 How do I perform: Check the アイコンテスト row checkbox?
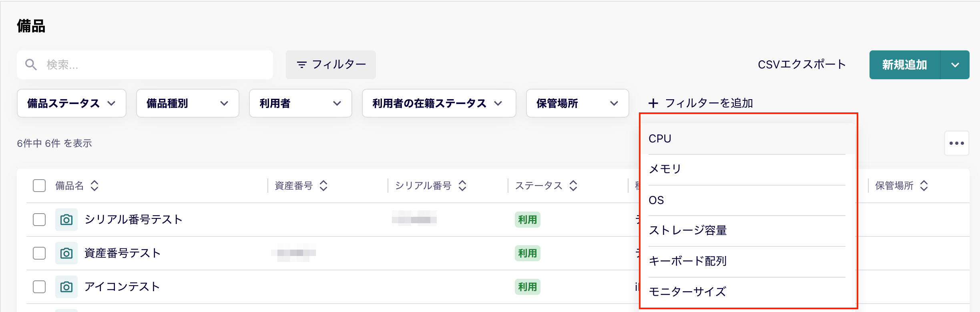[39, 287]
